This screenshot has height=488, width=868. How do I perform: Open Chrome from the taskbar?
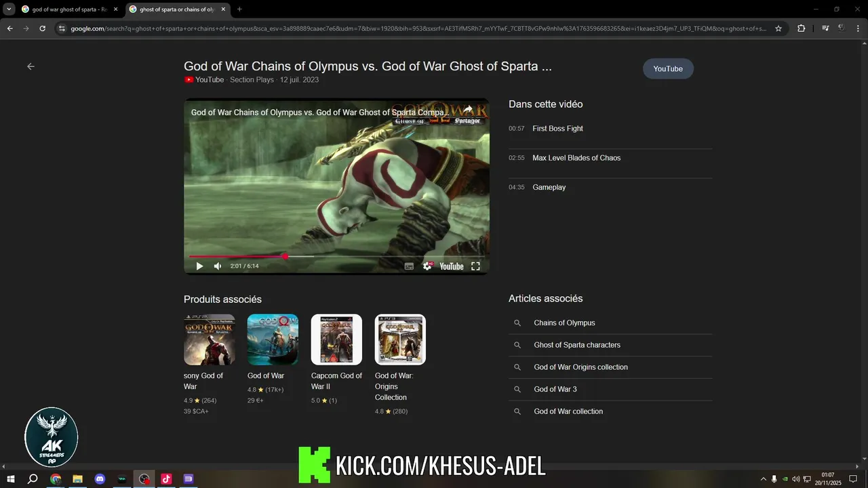56,479
